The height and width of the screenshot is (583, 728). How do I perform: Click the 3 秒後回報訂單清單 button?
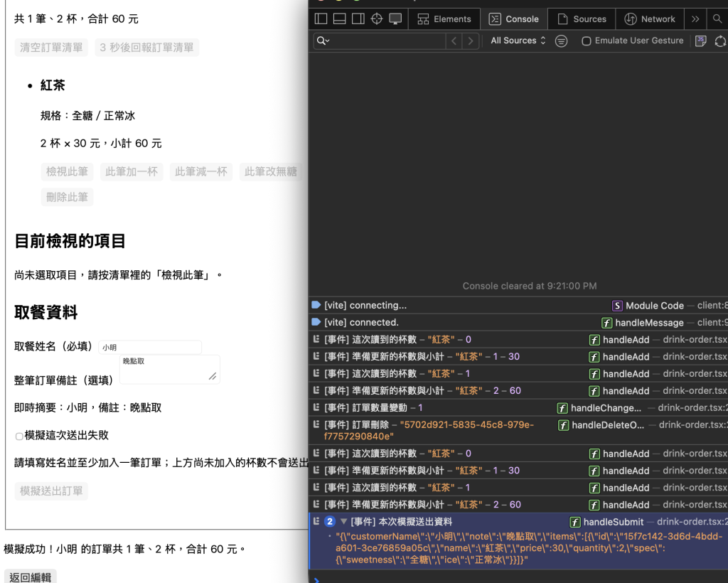click(x=146, y=48)
